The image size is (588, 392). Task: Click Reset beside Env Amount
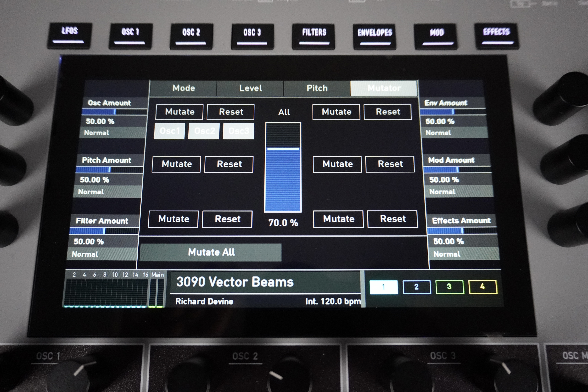click(x=388, y=112)
